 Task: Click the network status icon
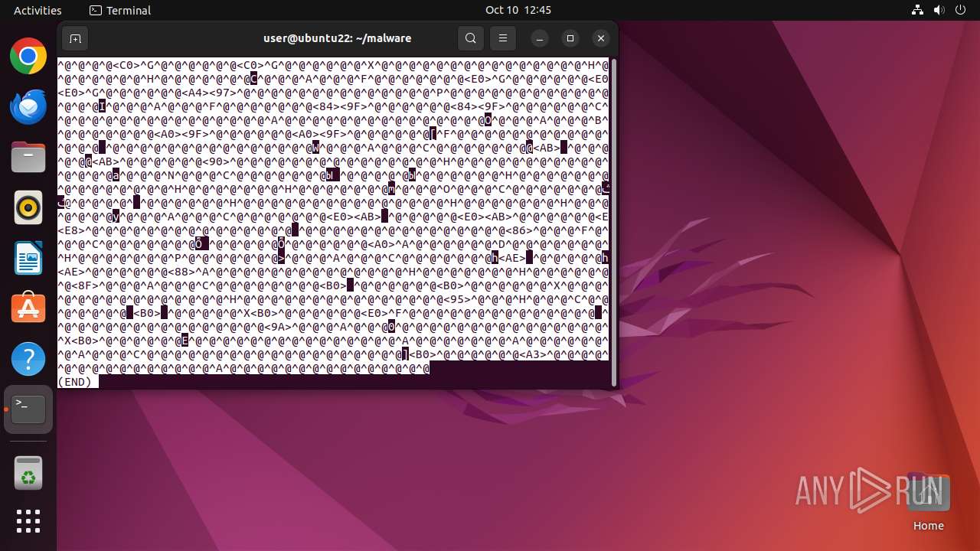tap(918, 10)
